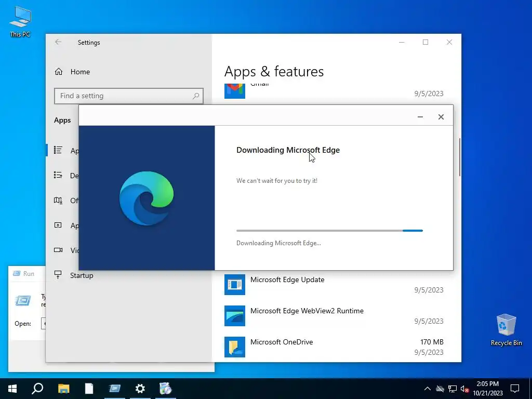Show hidden system tray icons
The width and height of the screenshot is (532, 399).
428,389
